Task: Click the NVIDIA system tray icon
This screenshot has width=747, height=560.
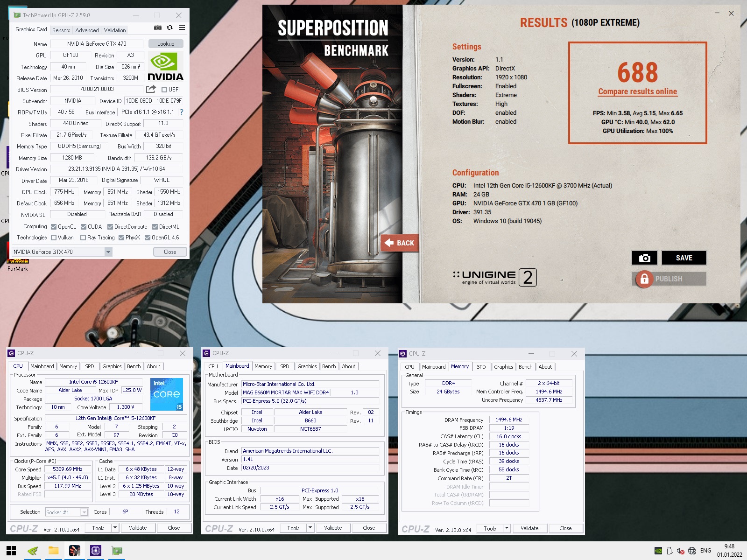Action: 658,551
